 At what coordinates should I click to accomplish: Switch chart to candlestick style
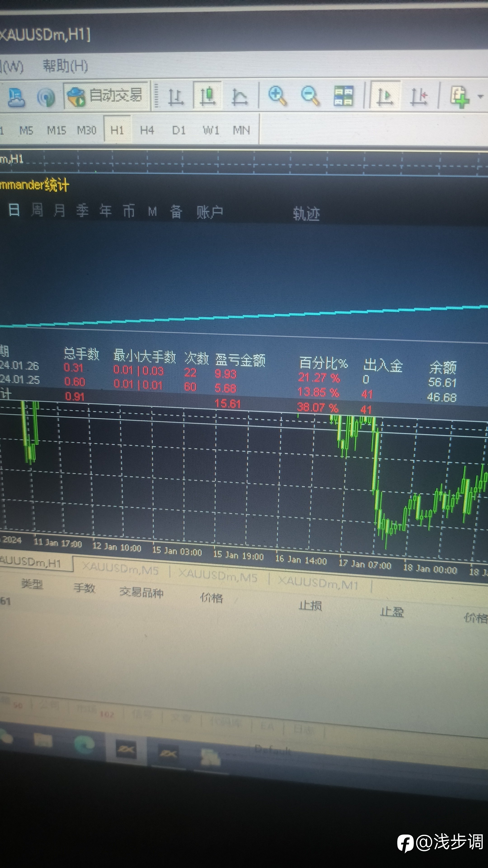pyautogui.click(x=207, y=95)
